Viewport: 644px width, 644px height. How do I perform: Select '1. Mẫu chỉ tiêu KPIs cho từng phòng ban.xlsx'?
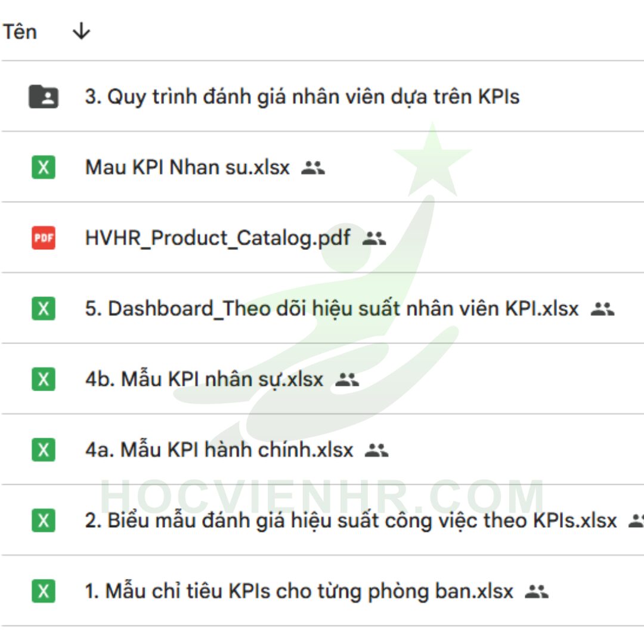point(299,592)
